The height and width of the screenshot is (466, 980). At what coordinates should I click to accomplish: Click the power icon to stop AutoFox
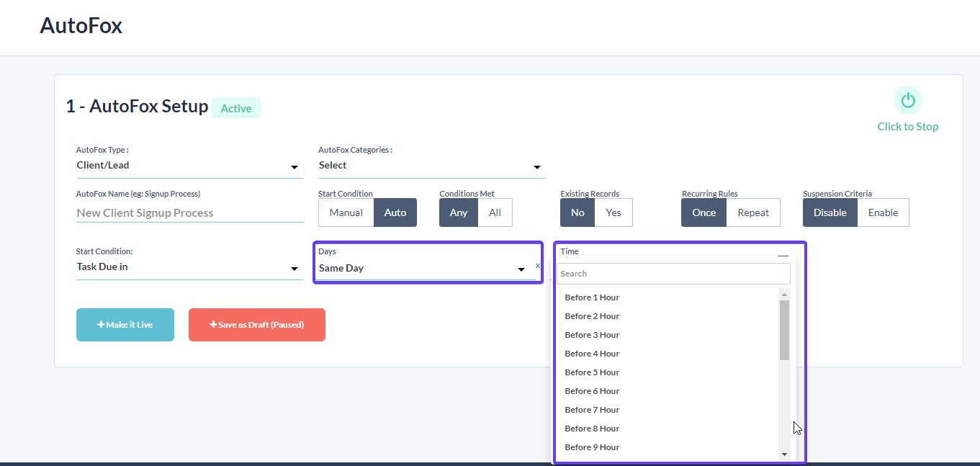point(907,99)
